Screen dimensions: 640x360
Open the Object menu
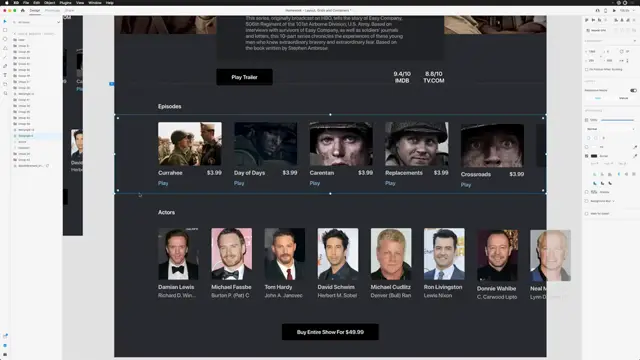click(49, 2)
